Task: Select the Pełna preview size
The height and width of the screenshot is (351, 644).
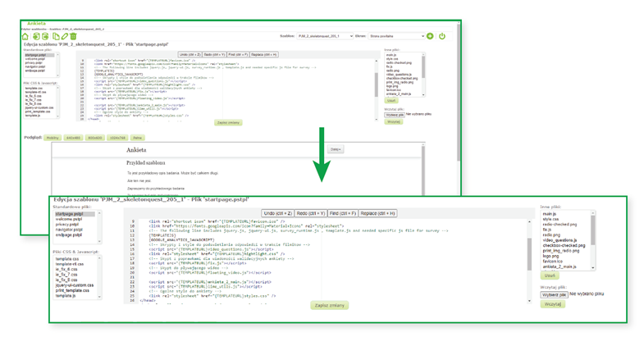Action: coord(137,138)
